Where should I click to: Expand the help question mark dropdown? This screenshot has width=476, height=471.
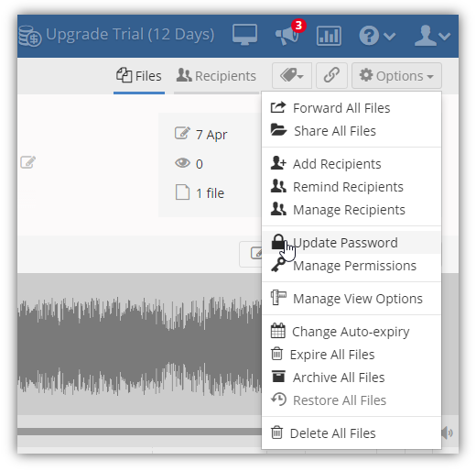[x=377, y=36]
